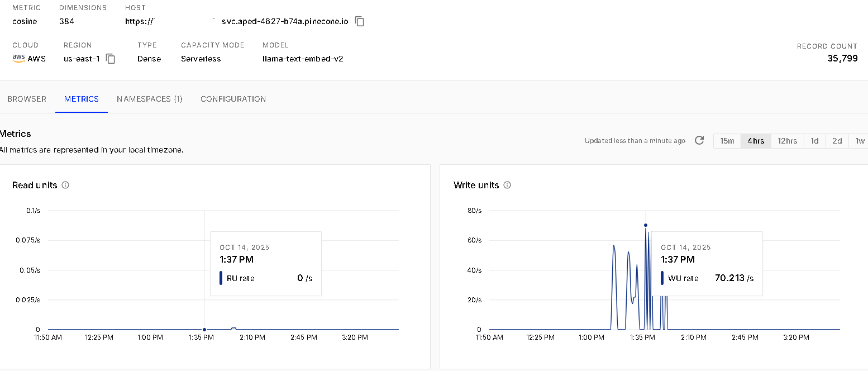
Task: Select the Metrics tab
Action: click(82, 99)
